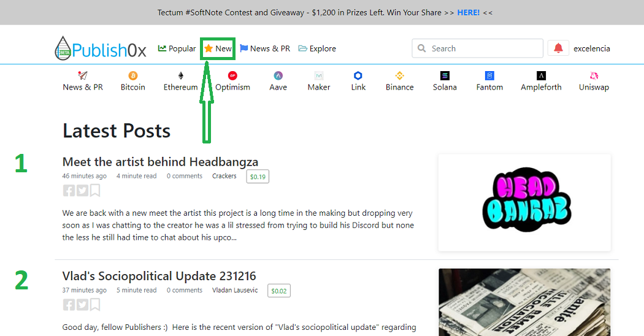Image resolution: width=644 pixels, height=336 pixels.
Task: Open the Optimism category icon
Action: coord(232,75)
